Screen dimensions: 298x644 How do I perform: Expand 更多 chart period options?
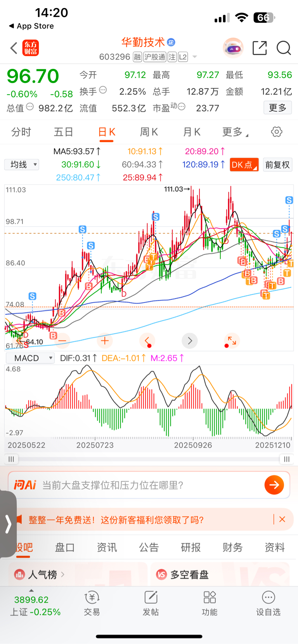(x=235, y=132)
